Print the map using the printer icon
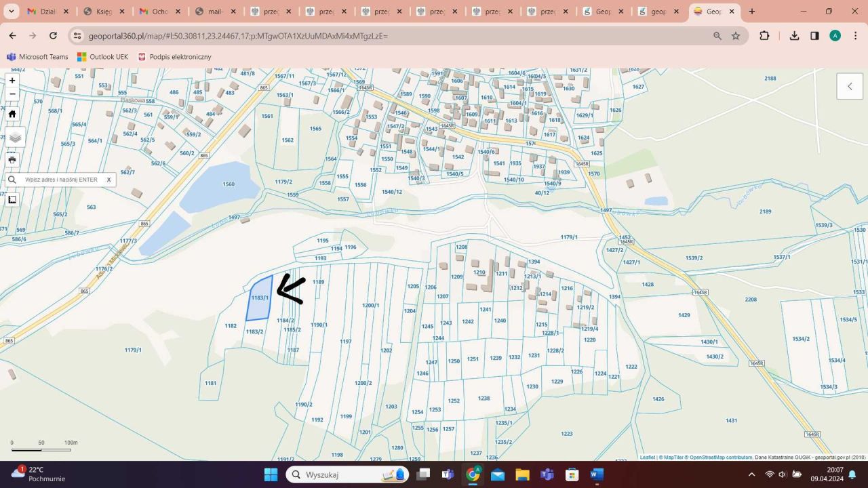 tap(12, 160)
